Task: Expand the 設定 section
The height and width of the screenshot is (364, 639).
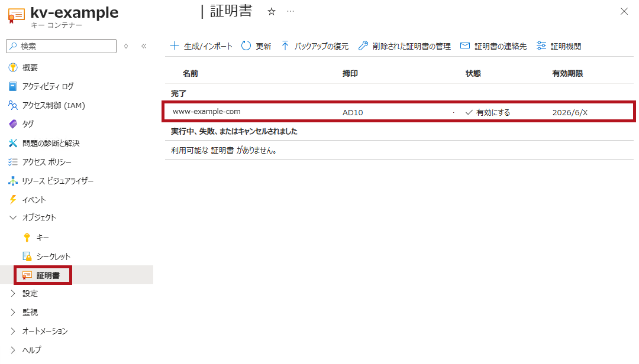Action: 13,294
